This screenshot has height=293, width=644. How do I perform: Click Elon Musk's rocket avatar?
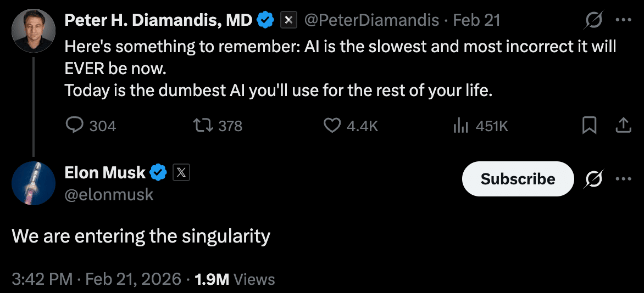pyautogui.click(x=33, y=183)
